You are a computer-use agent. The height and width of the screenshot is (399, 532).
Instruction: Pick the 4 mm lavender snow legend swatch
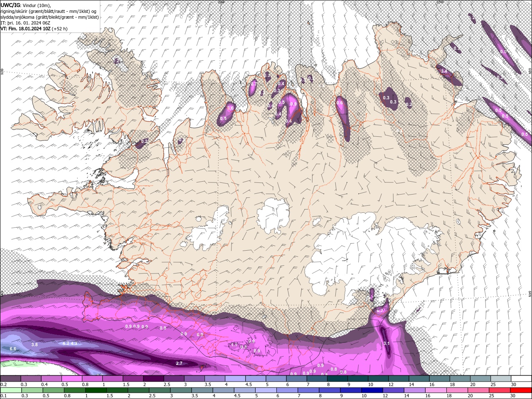coord(235,379)
